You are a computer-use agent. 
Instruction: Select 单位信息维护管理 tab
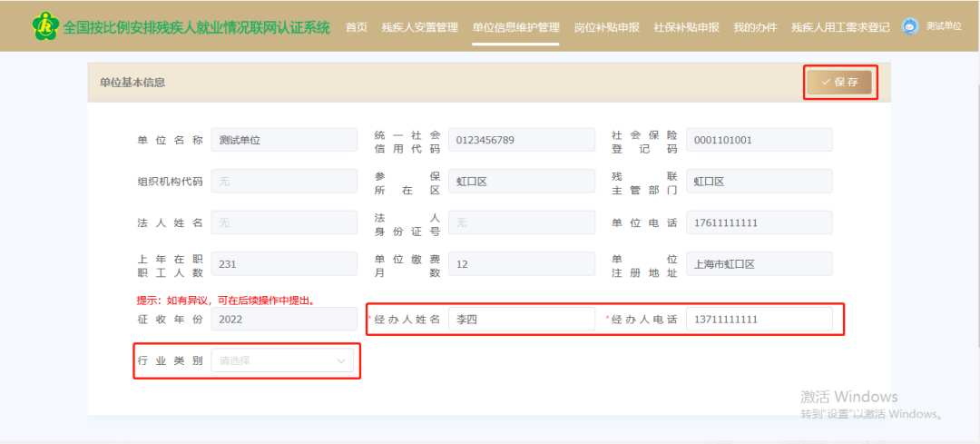[516, 27]
